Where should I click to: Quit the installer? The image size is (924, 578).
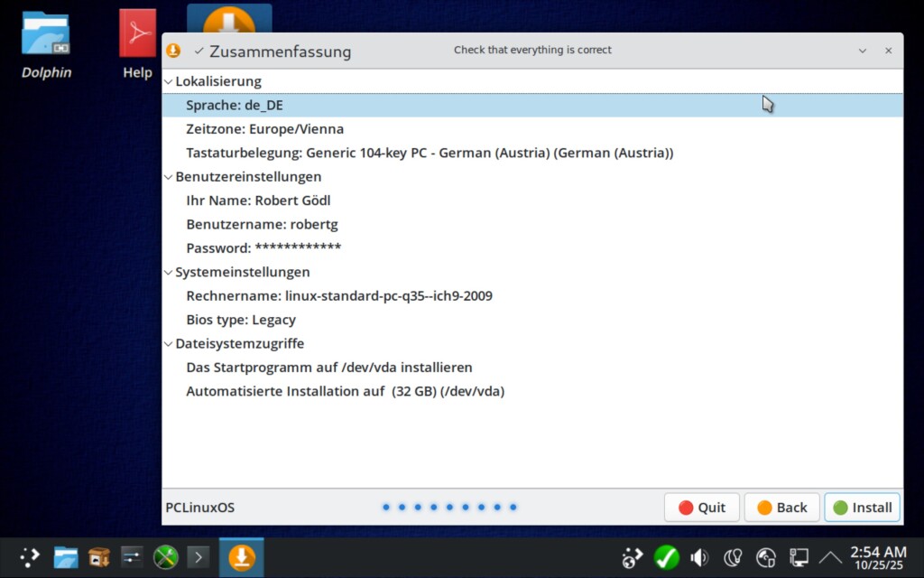click(x=701, y=508)
